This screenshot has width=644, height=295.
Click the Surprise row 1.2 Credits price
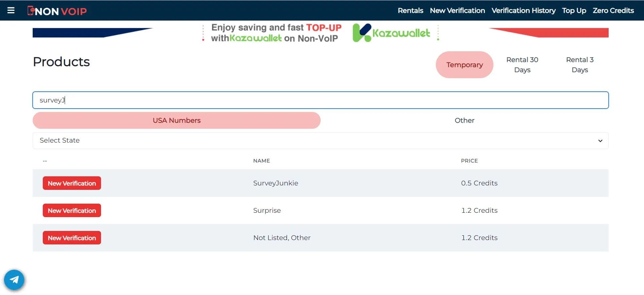tap(479, 210)
